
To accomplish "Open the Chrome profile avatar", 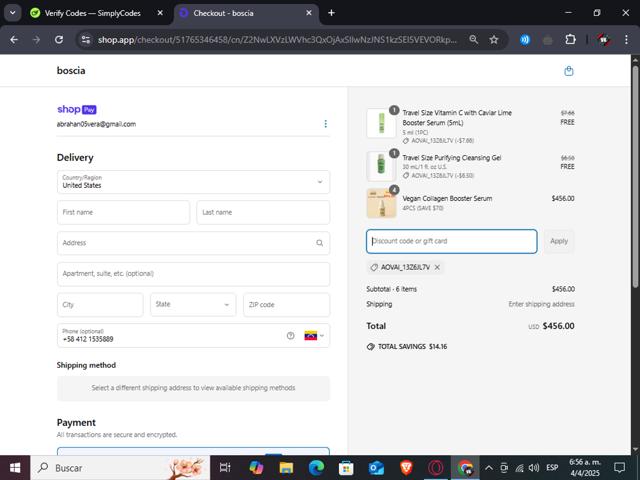I will click(603, 40).
